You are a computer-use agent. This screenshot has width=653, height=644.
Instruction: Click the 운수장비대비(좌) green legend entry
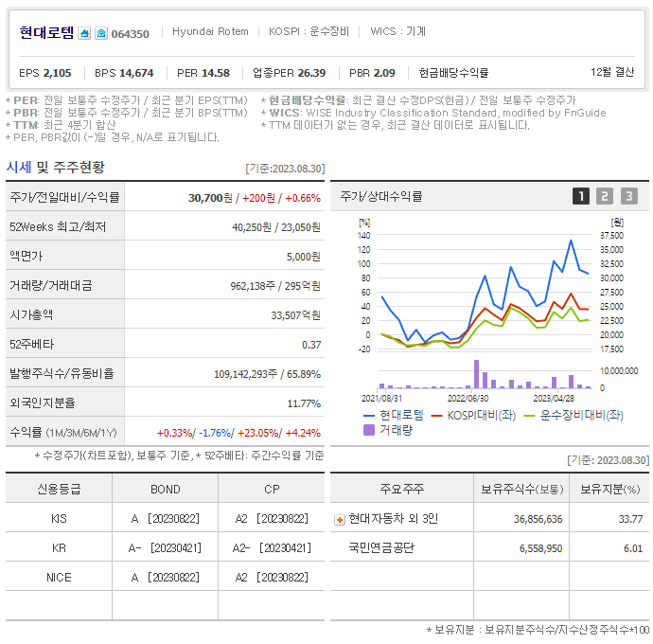coord(574,415)
